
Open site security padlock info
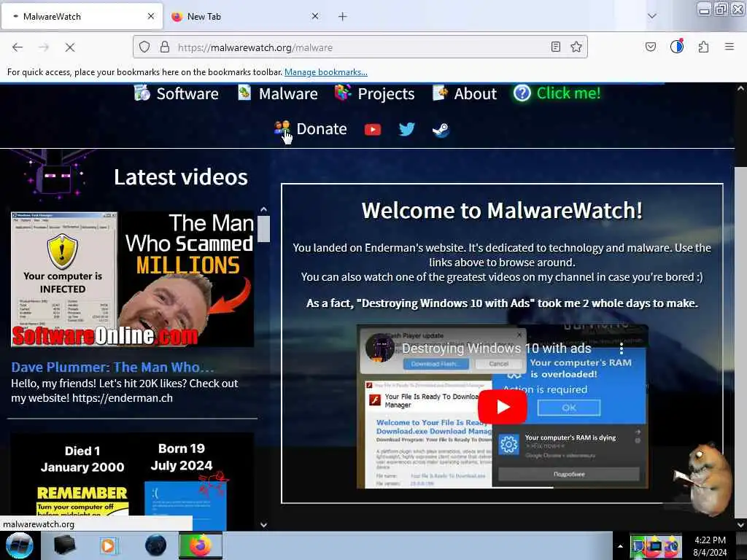click(x=164, y=47)
